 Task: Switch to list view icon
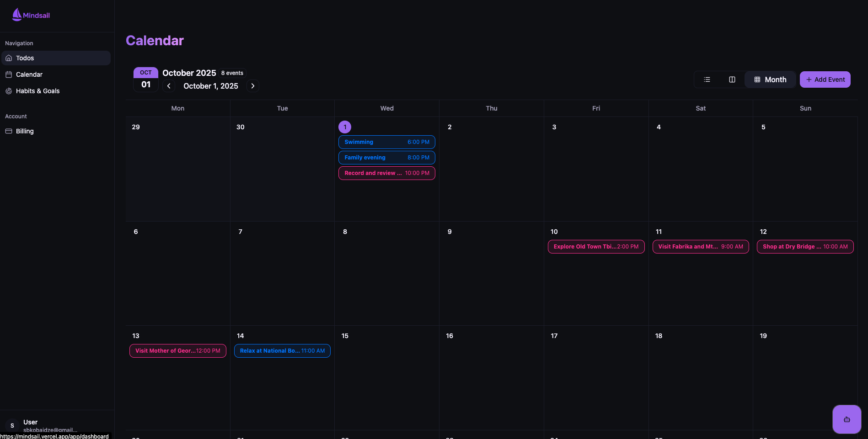click(x=707, y=79)
